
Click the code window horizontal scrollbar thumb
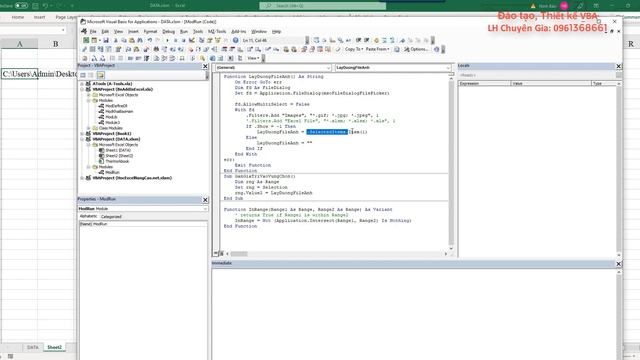pyautogui.click(x=239, y=254)
